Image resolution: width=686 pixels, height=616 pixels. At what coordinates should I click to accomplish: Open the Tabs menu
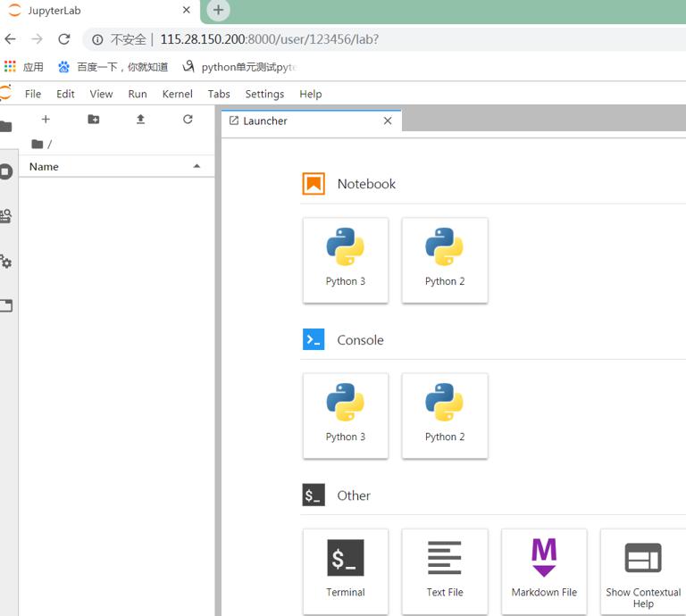(219, 94)
